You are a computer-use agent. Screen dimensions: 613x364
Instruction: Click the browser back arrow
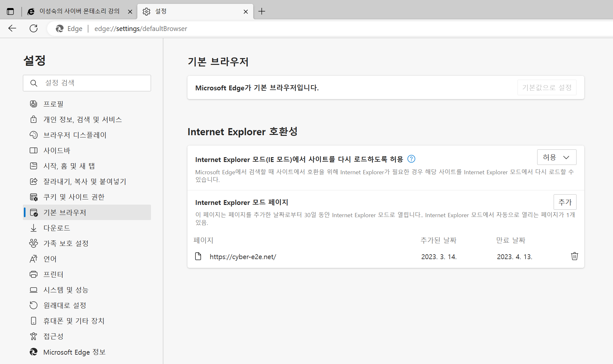(12, 28)
